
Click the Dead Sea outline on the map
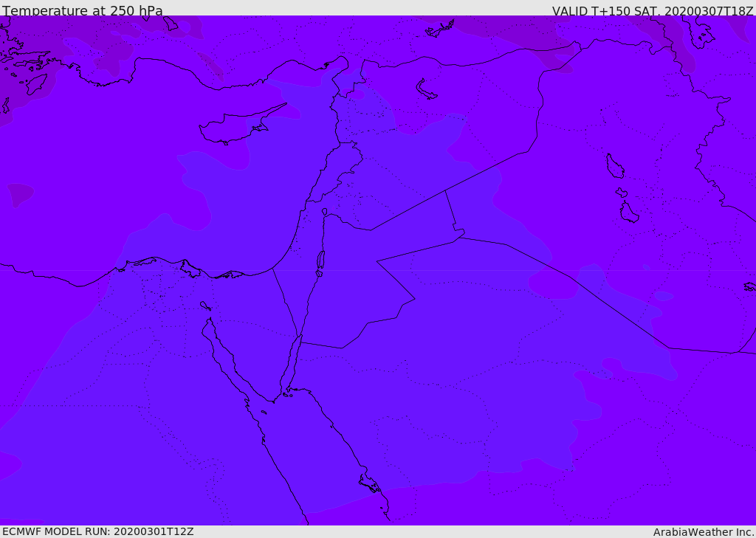320,261
